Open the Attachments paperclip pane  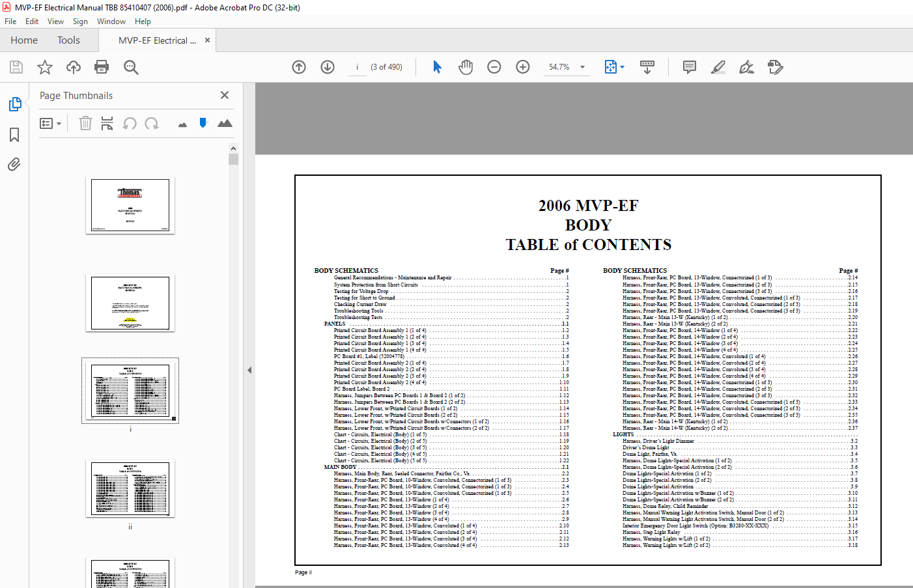click(x=14, y=164)
